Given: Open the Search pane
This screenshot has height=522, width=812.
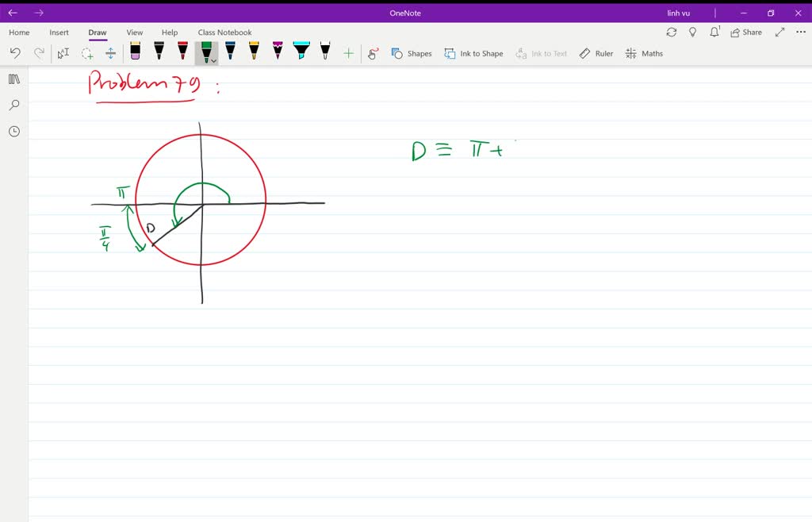Looking at the screenshot, I should click(13, 105).
